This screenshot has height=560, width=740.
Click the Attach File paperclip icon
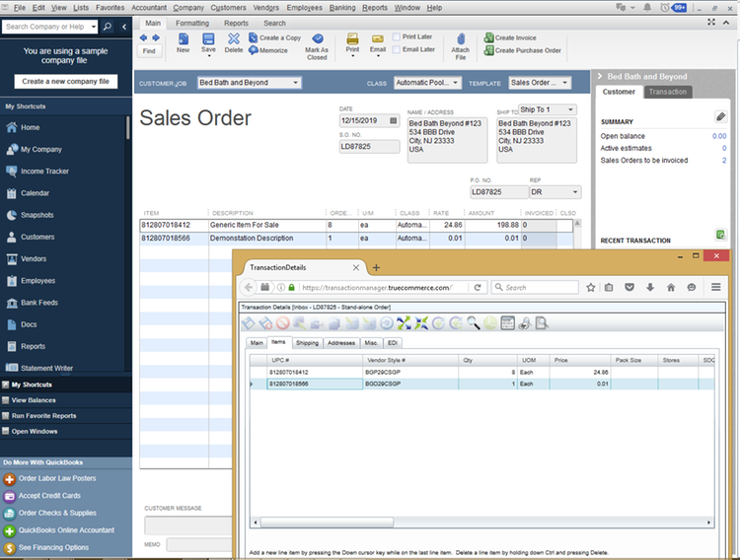(x=461, y=38)
